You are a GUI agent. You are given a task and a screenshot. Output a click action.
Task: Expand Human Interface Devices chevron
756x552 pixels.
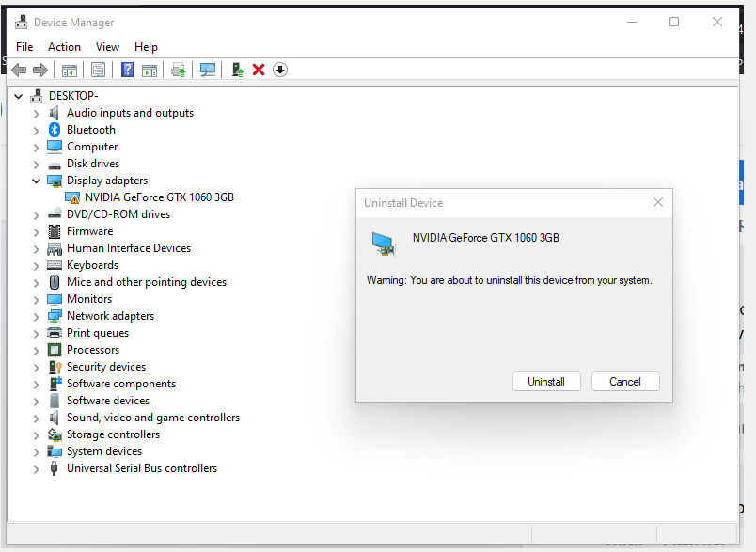click(x=36, y=249)
